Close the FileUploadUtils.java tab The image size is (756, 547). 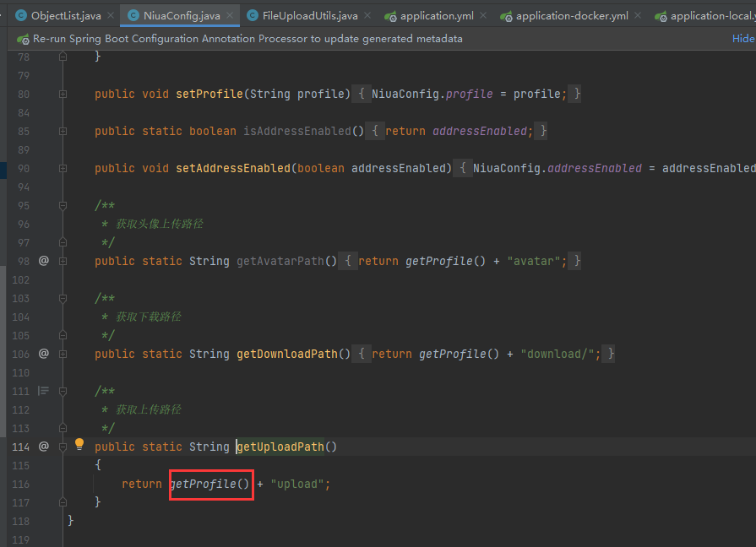pos(367,16)
